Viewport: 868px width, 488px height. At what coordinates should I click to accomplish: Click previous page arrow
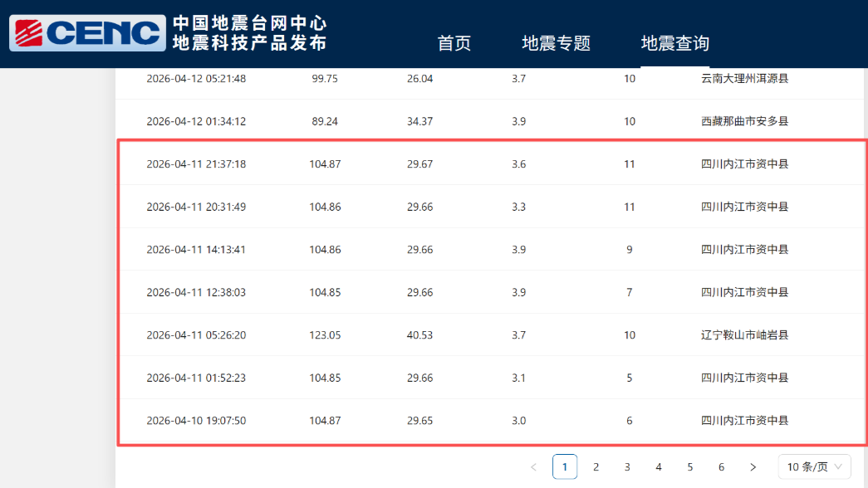(x=533, y=467)
